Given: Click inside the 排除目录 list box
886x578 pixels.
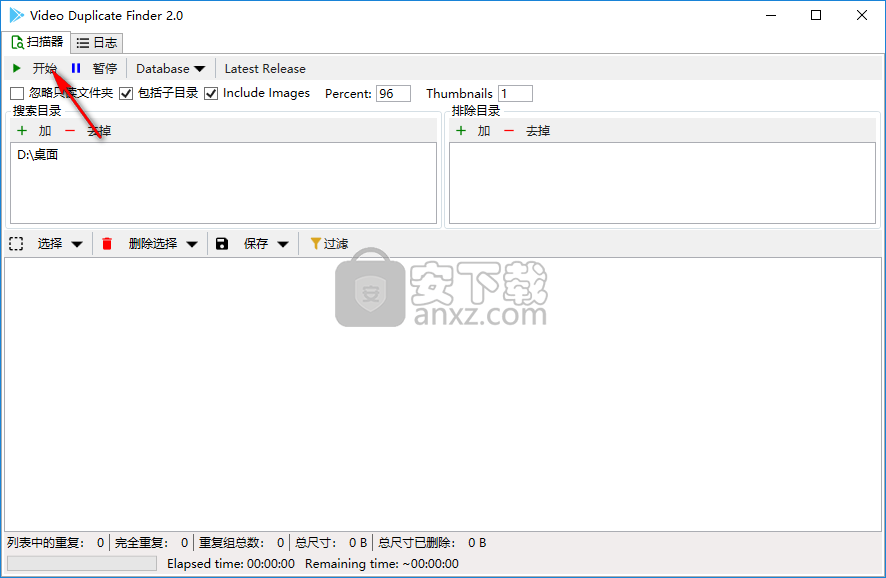Looking at the screenshot, I should (662, 183).
